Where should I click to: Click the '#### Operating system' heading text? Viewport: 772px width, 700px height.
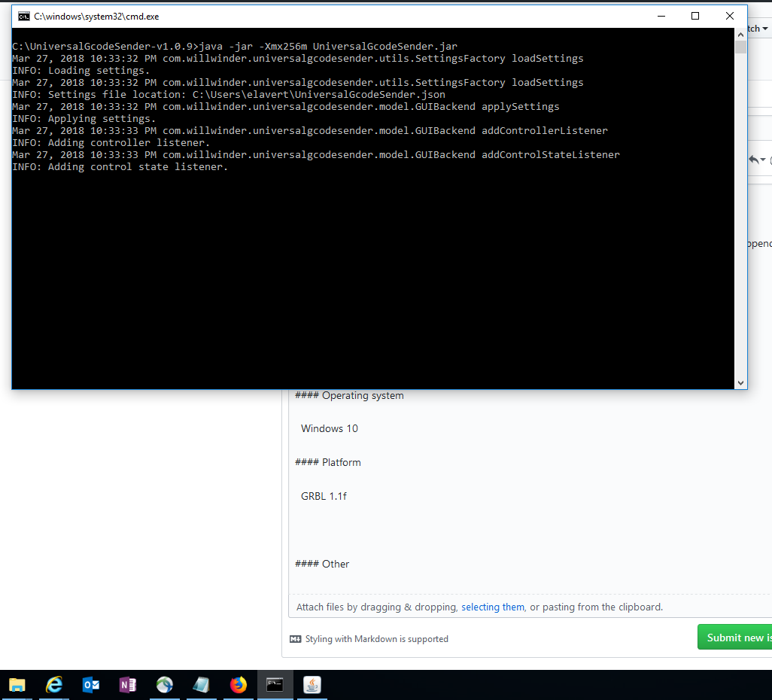349,396
